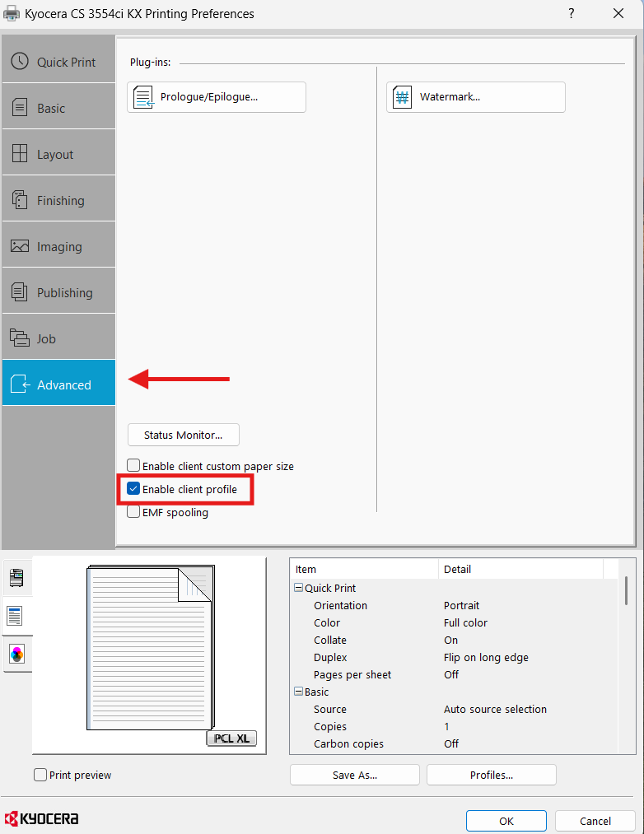This screenshot has width=644, height=834.
Task: Select the Duplex row
Action: point(455,657)
